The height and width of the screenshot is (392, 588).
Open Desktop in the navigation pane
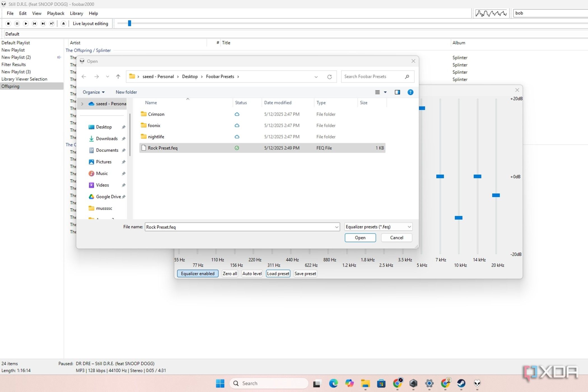tap(104, 127)
